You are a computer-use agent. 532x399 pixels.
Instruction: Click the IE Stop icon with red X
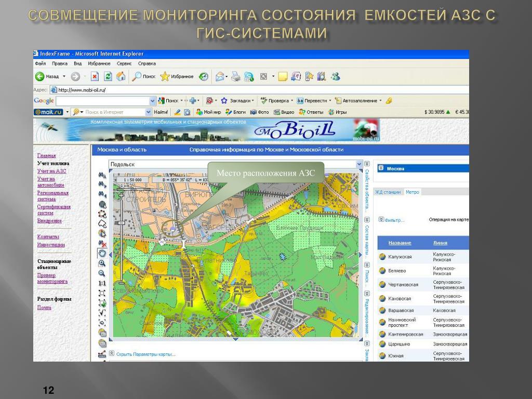pos(95,76)
